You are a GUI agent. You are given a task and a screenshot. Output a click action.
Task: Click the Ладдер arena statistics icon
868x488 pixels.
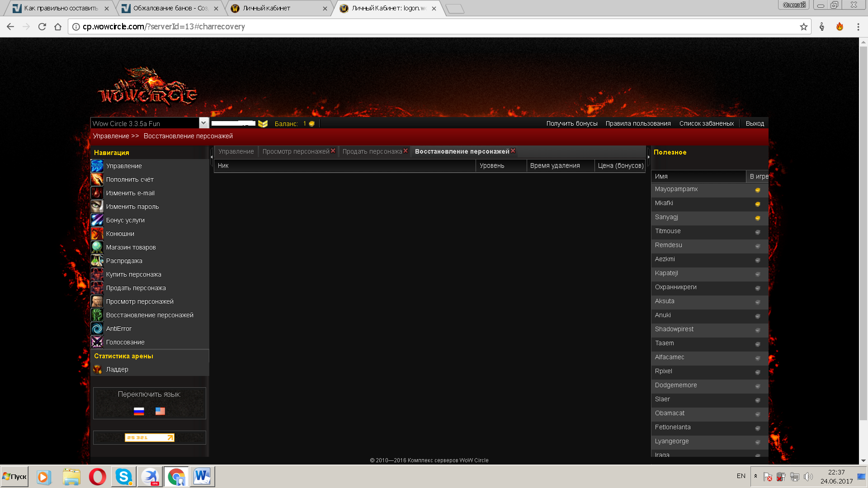point(97,369)
